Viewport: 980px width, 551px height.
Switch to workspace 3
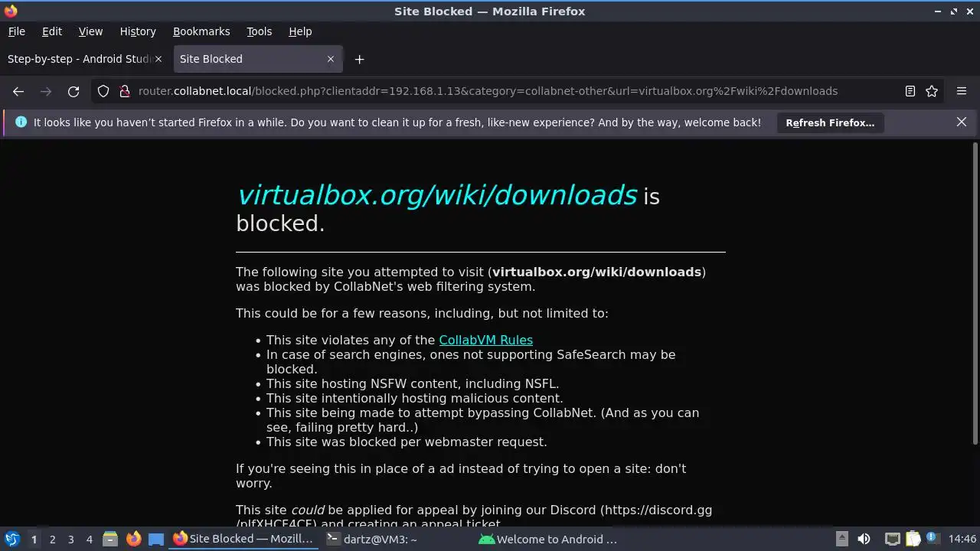pyautogui.click(x=70, y=540)
